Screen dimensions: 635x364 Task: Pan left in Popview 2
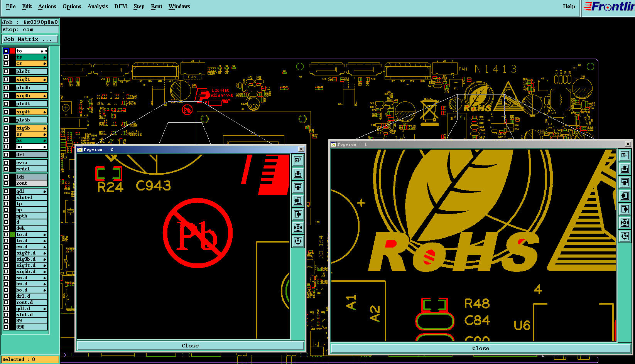tap(298, 201)
